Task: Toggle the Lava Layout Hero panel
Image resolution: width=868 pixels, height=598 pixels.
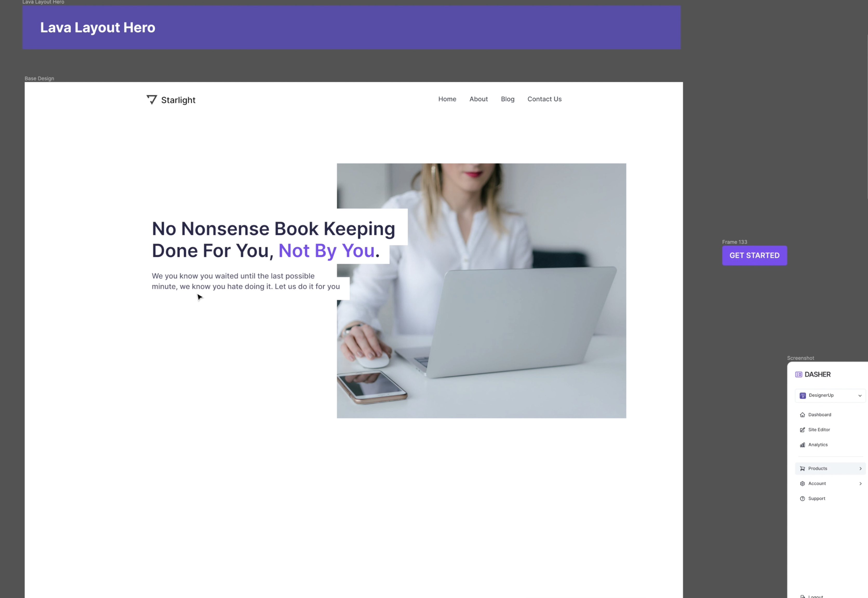Action: (x=44, y=2)
